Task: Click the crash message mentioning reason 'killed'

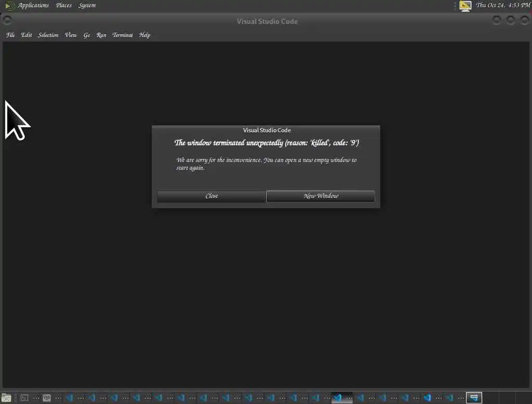Action: (x=267, y=143)
